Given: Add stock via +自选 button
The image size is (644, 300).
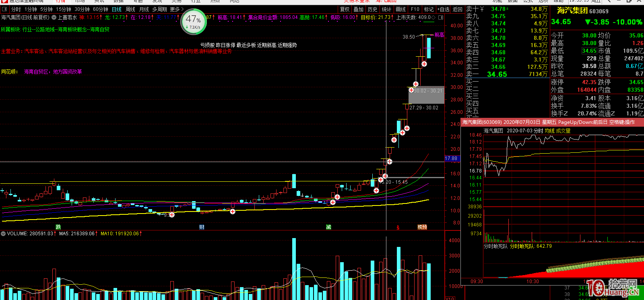Looking at the screenshot, I should tap(443, 9).
